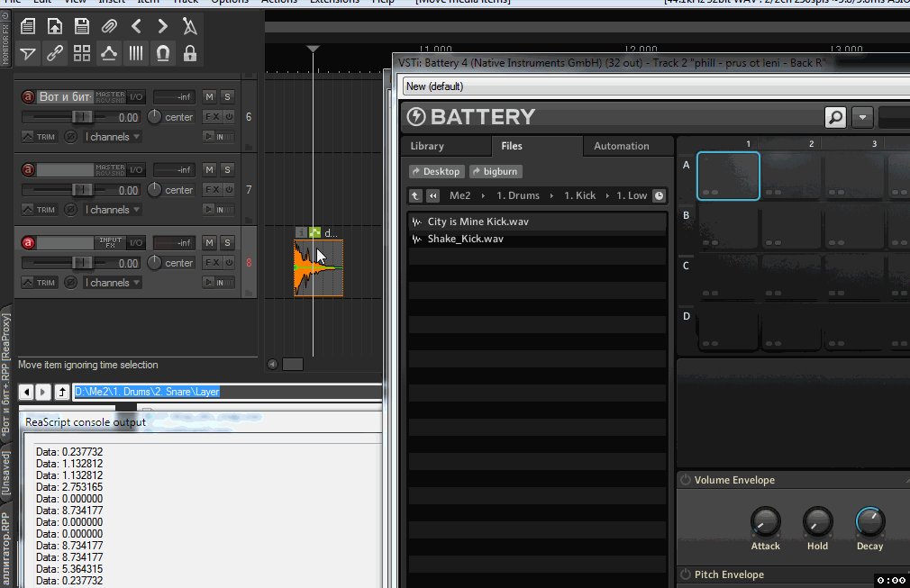Solo track 7
The image size is (910, 588).
click(227, 170)
